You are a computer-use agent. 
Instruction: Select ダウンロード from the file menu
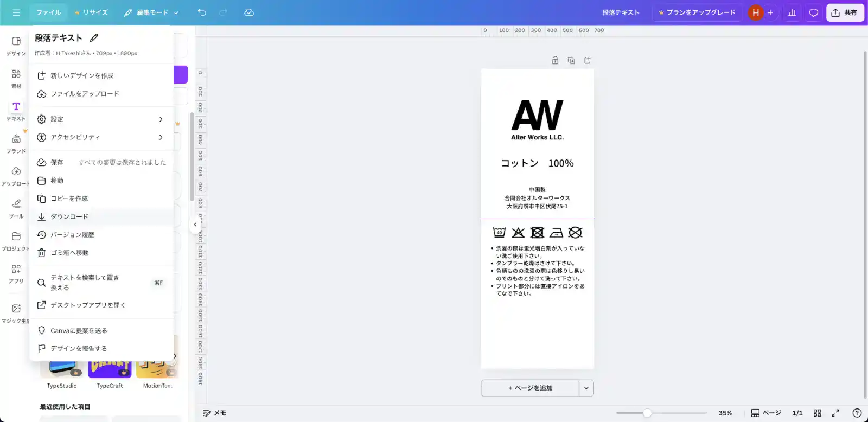69,217
